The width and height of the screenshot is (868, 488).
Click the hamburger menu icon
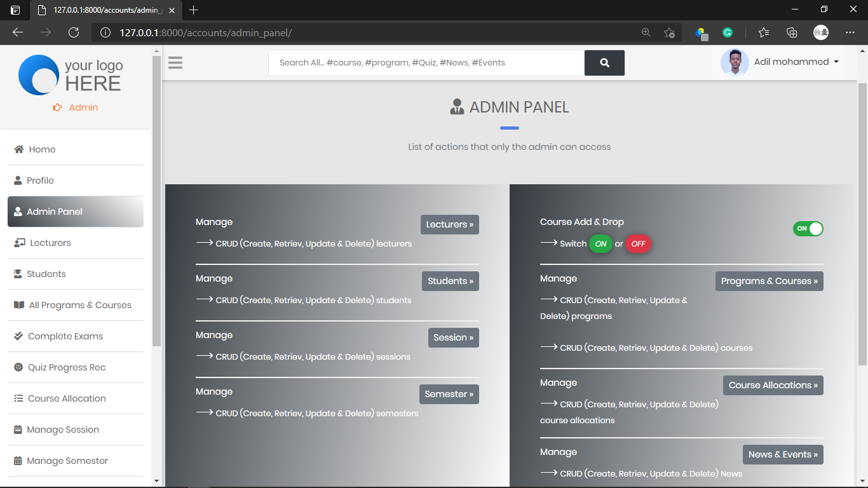[175, 62]
